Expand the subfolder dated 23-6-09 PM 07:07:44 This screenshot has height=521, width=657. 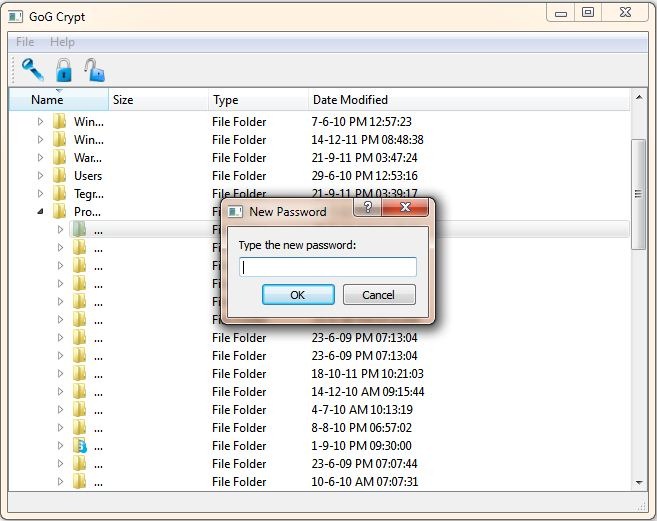click(x=60, y=464)
